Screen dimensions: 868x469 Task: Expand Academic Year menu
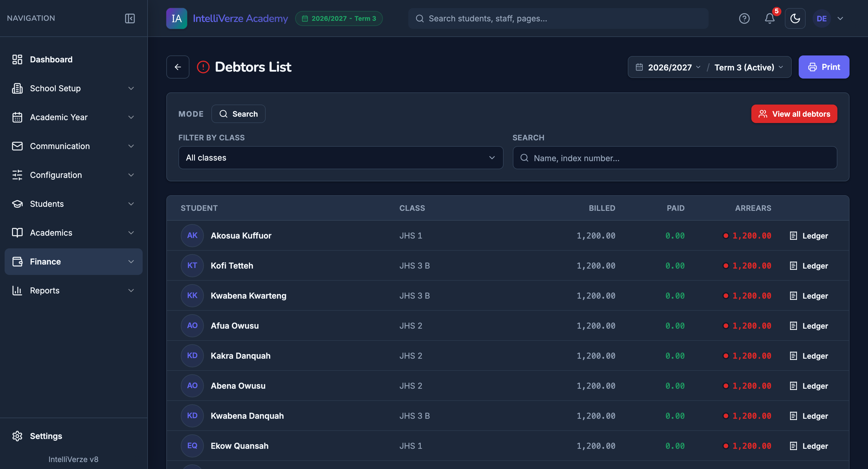[73, 117]
